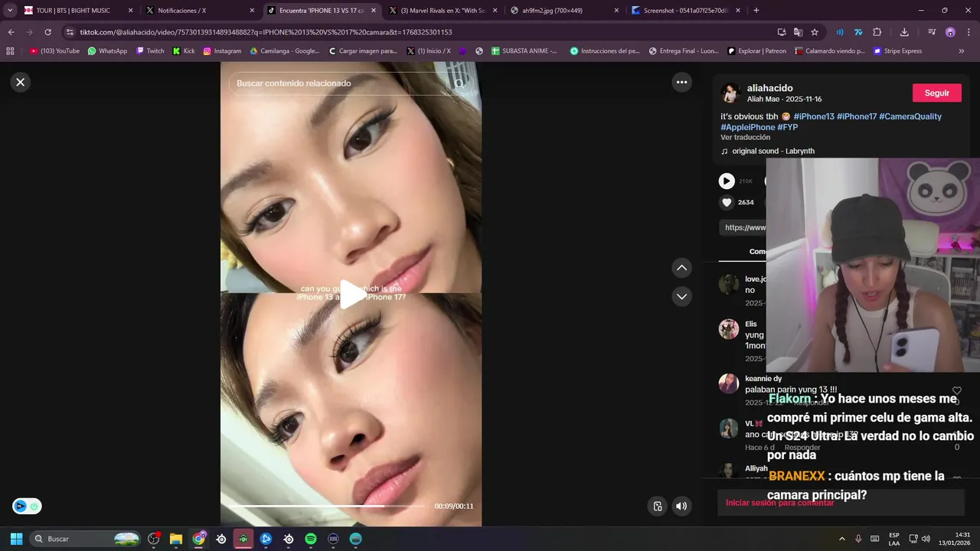This screenshot has width=980, height=551.
Task: Open a new browser tab with the plus button
Action: point(756,11)
